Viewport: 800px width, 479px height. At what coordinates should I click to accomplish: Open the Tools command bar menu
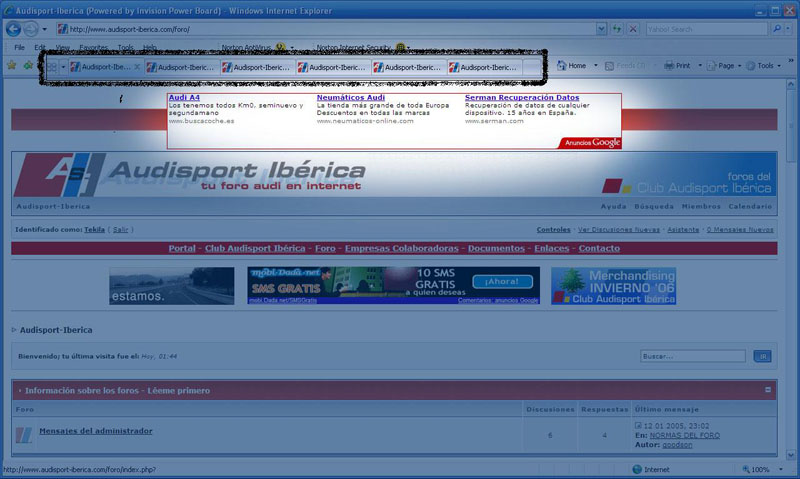pyautogui.click(x=764, y=66)
